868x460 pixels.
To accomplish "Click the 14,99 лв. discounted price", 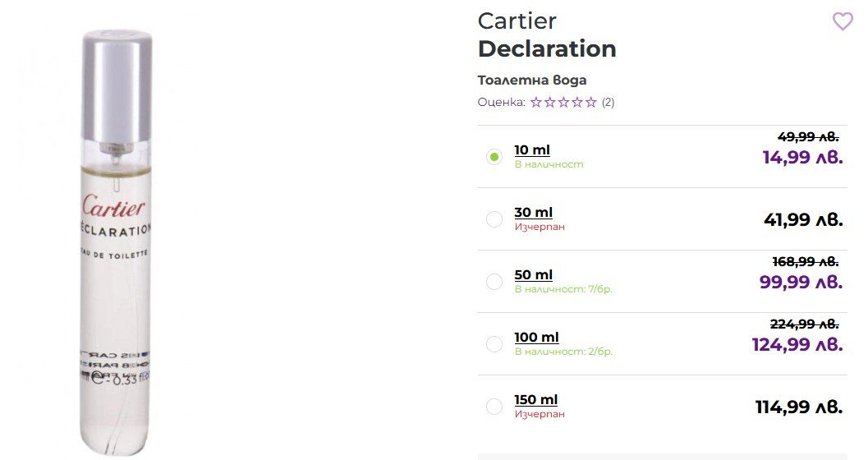I will point(802,157).
